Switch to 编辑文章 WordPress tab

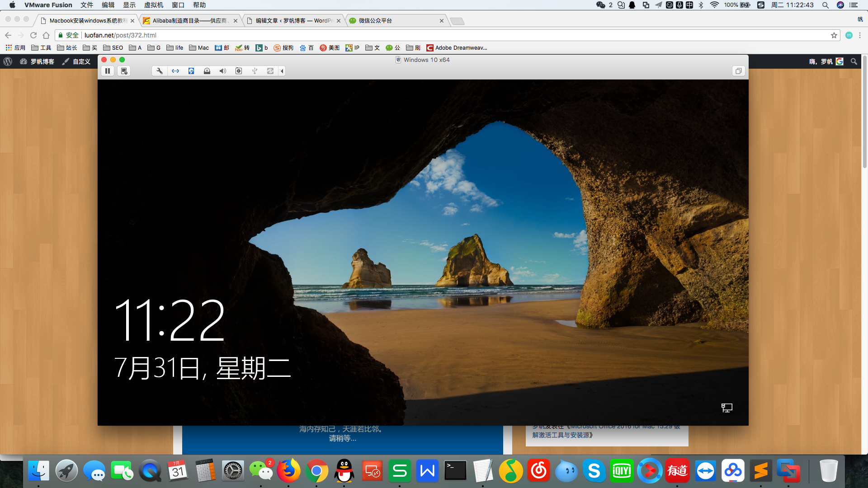pos(293,21)
